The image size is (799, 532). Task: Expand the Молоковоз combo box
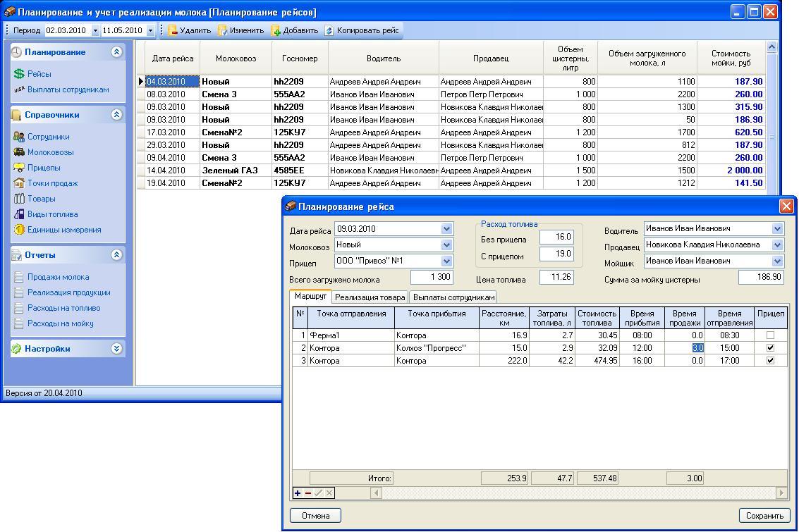(x=446, y=245)
